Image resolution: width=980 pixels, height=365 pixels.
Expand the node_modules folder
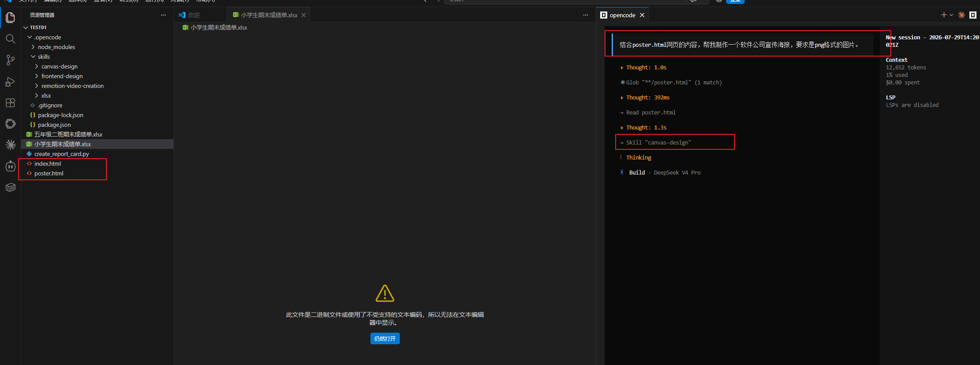click(x=33, y=47)
